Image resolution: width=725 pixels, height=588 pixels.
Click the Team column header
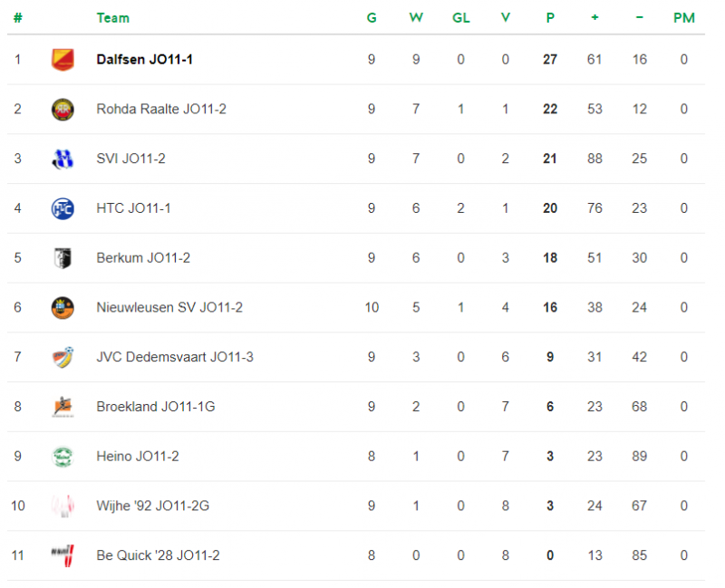click(x=112, y=18)
